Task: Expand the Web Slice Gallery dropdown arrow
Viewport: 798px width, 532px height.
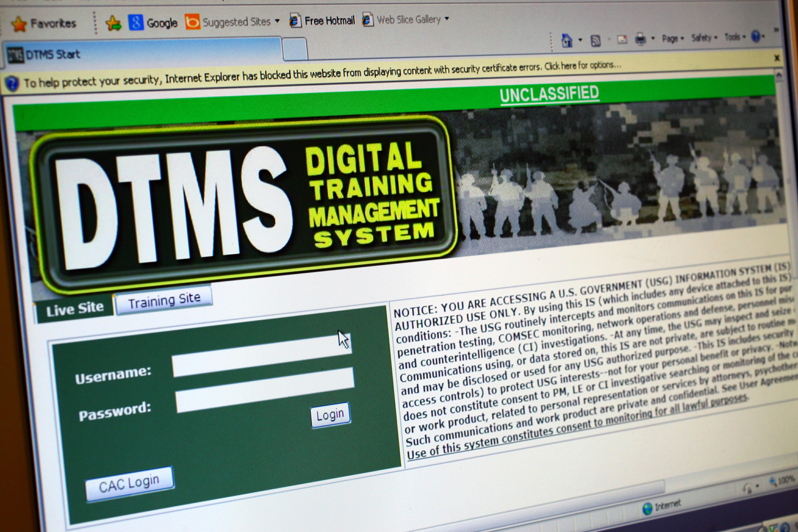Action: (447, 19)
